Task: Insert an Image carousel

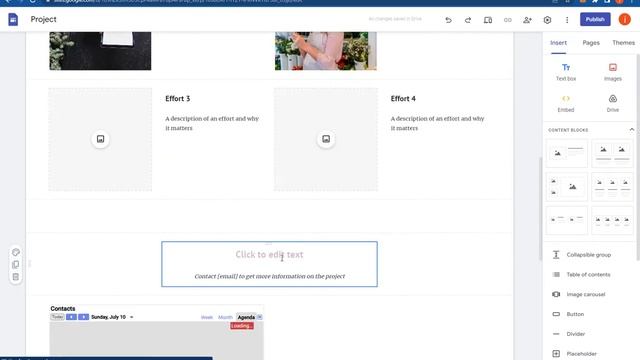Action: tap(580, 294)
